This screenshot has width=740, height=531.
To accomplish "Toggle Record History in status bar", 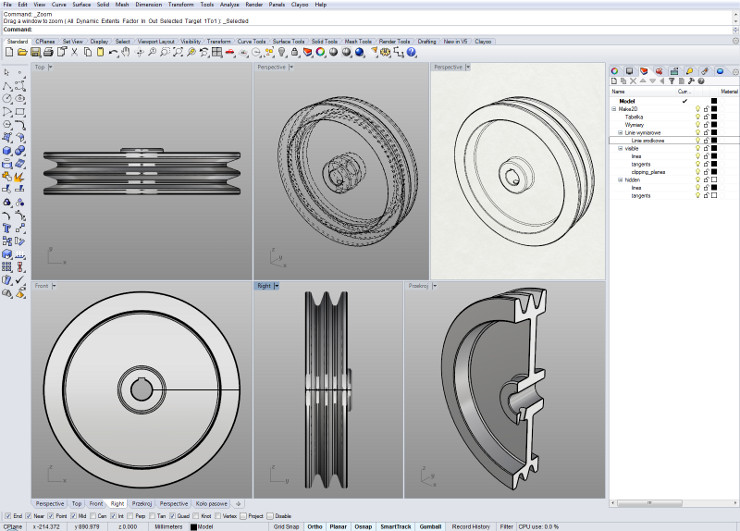I will point(471,527).
